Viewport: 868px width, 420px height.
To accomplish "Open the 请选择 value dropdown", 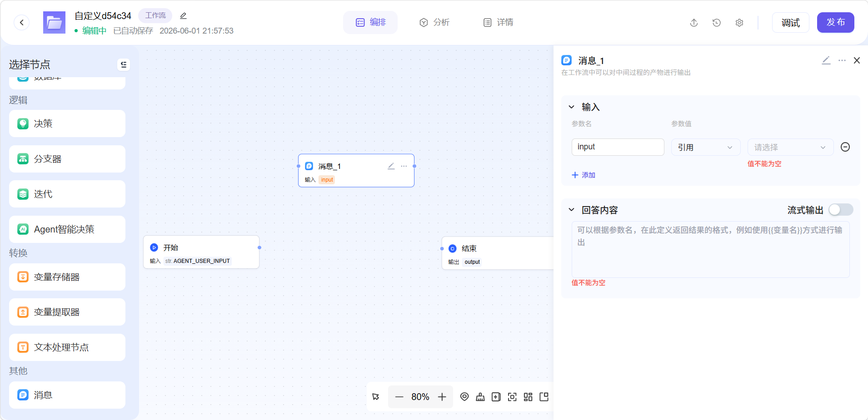I will pos(790,147).
